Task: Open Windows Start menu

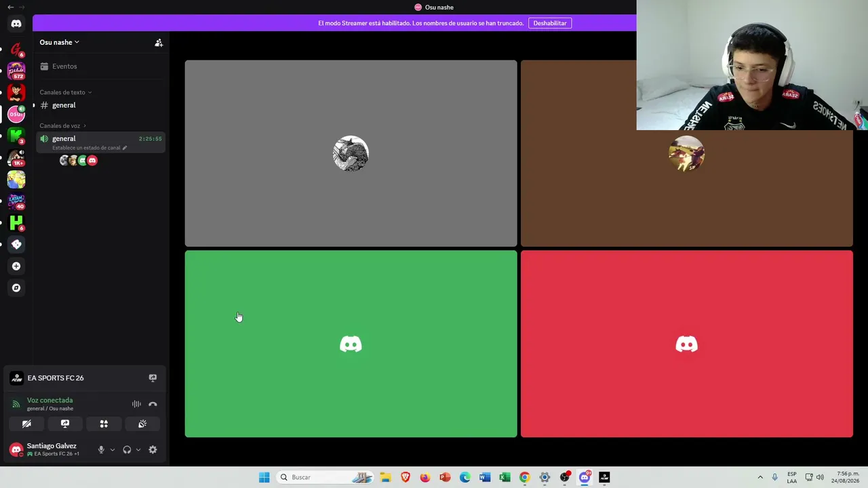Action: pos(264,477)
